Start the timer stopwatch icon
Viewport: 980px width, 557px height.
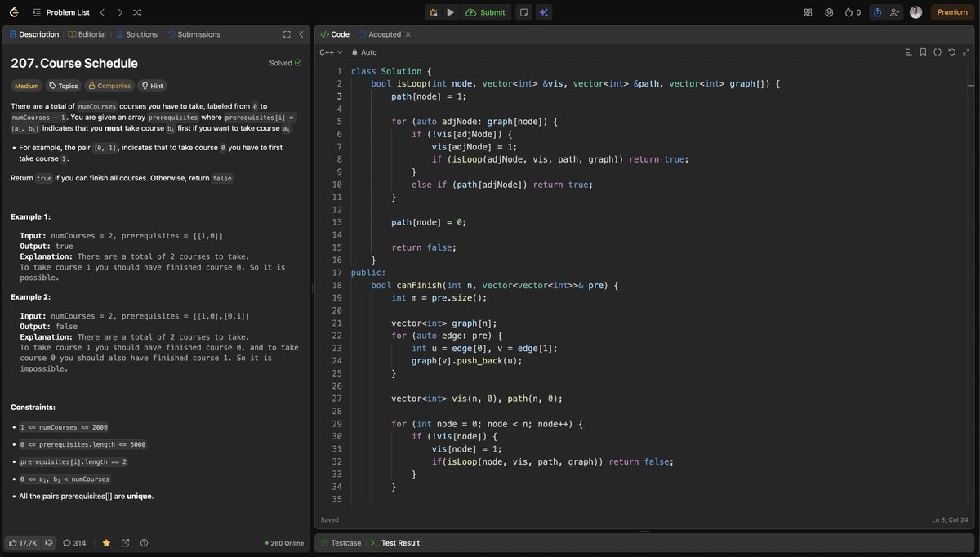(x=877, y=12)
